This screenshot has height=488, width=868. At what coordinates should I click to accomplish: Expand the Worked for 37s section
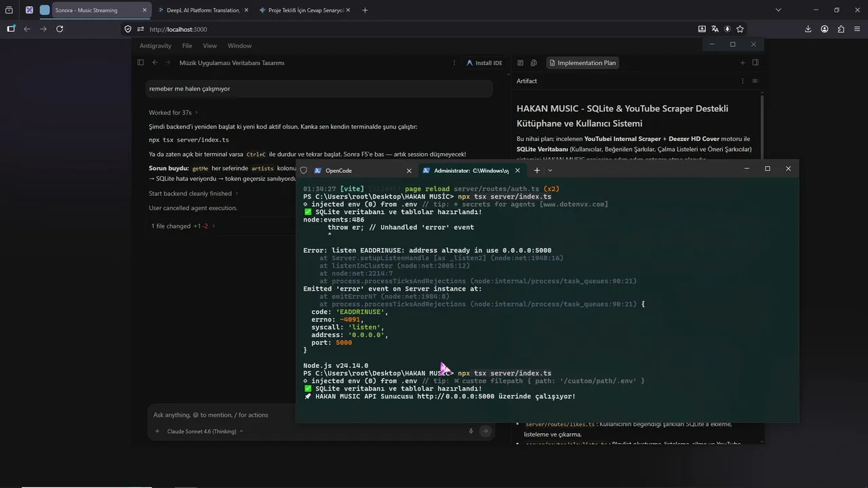[x=174, y=113]
